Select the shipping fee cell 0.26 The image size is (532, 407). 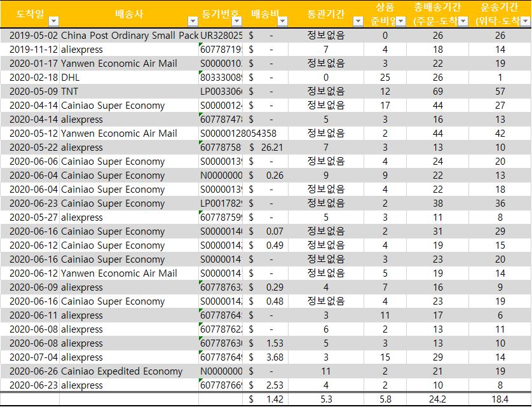click(266, 176)
